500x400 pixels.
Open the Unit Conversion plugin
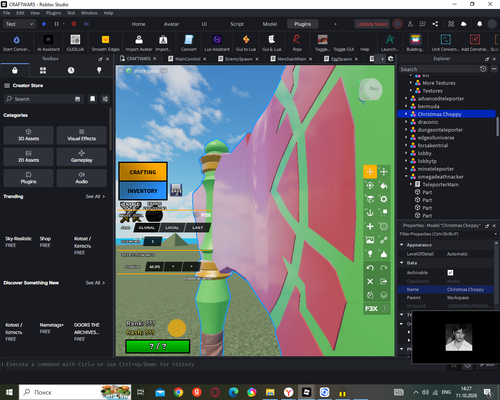445,43
